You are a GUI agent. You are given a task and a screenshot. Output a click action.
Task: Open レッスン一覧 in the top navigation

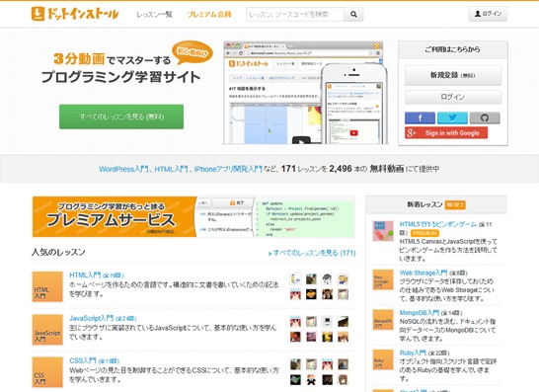[x=154, y=15]
